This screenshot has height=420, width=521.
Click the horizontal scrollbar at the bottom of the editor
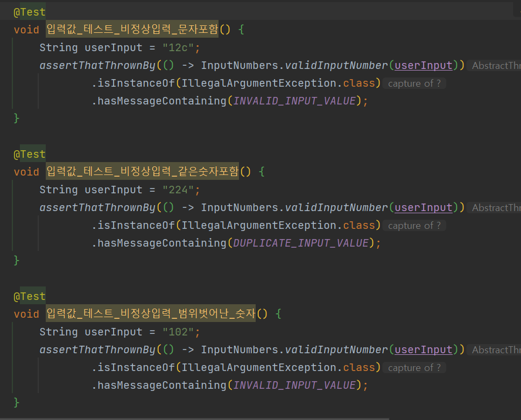[194, 419]
